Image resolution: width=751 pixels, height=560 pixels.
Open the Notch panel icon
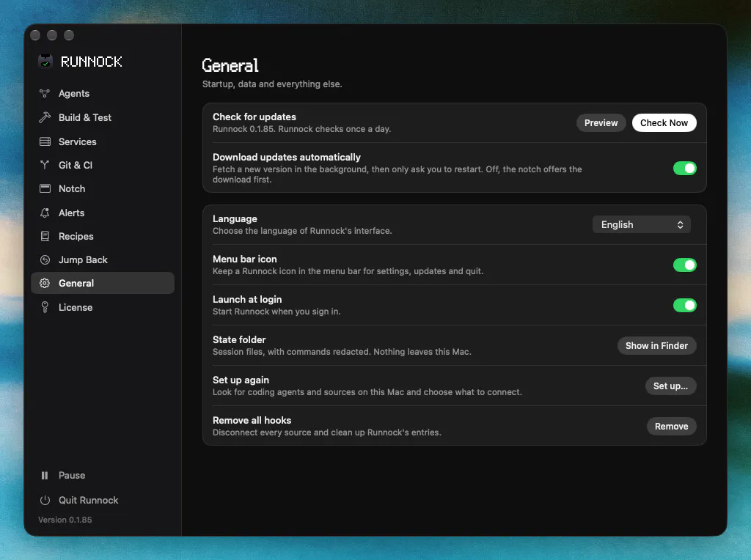click(45, 188)
